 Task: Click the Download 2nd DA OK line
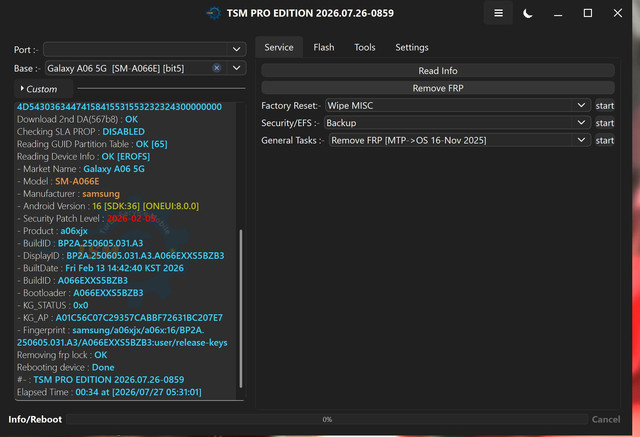(77, 119)
